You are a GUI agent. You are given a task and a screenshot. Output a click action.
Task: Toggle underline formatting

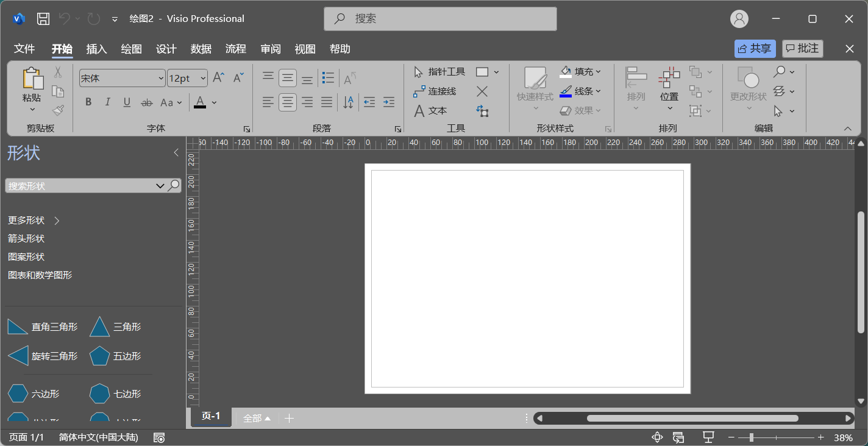[127, 102]
